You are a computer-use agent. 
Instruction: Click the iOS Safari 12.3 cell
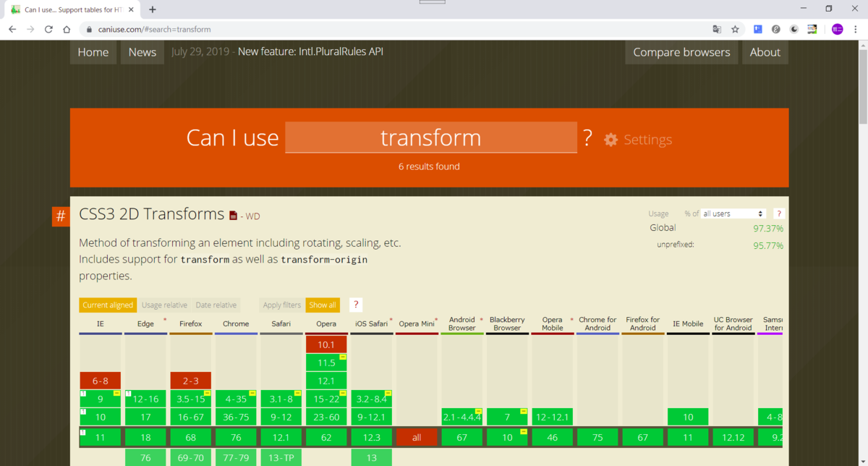click(372, 437)
